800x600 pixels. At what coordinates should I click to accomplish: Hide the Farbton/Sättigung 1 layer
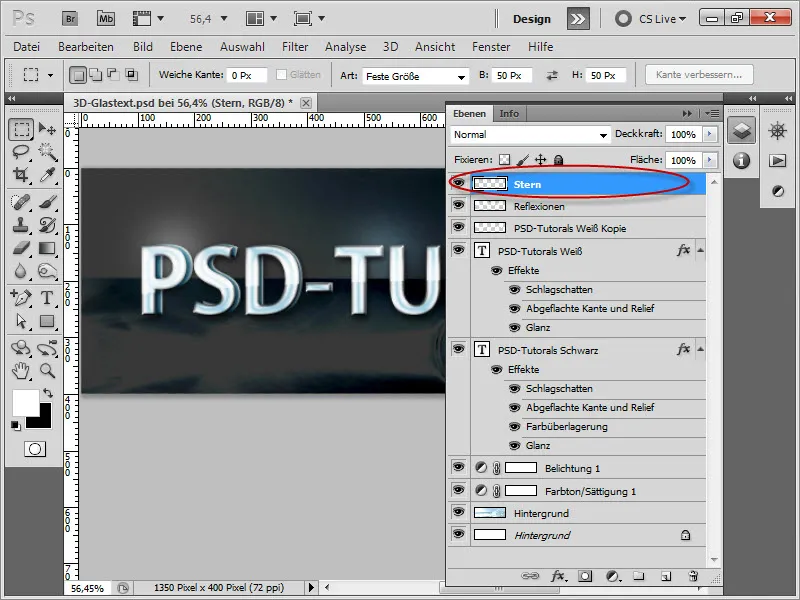tap(458, 490)
